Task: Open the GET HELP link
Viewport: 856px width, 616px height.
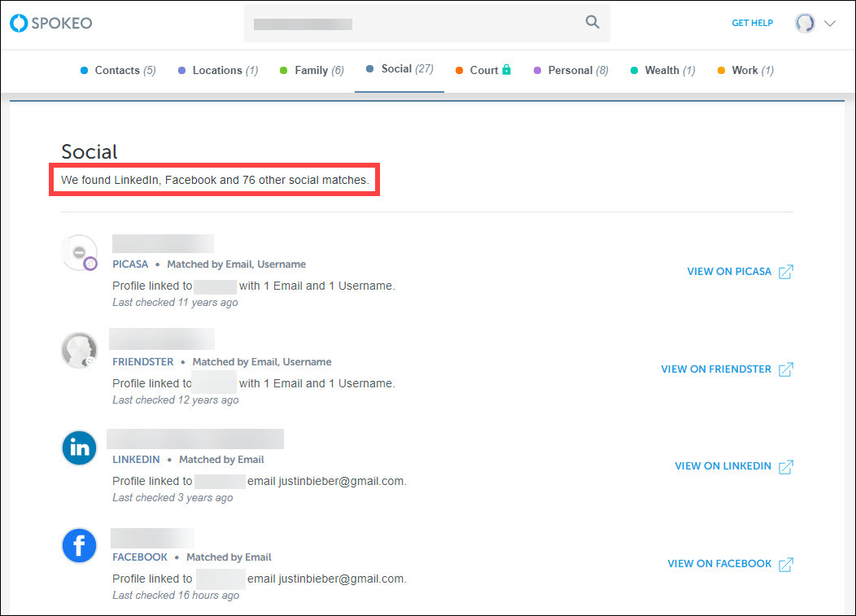Action: pos(753,23)
